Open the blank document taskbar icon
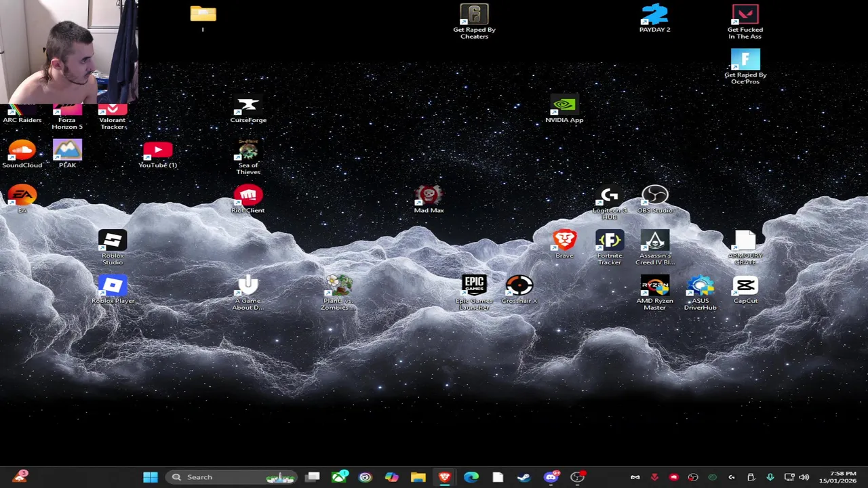Viewport: 868px width, 488px height. point(497,477)
